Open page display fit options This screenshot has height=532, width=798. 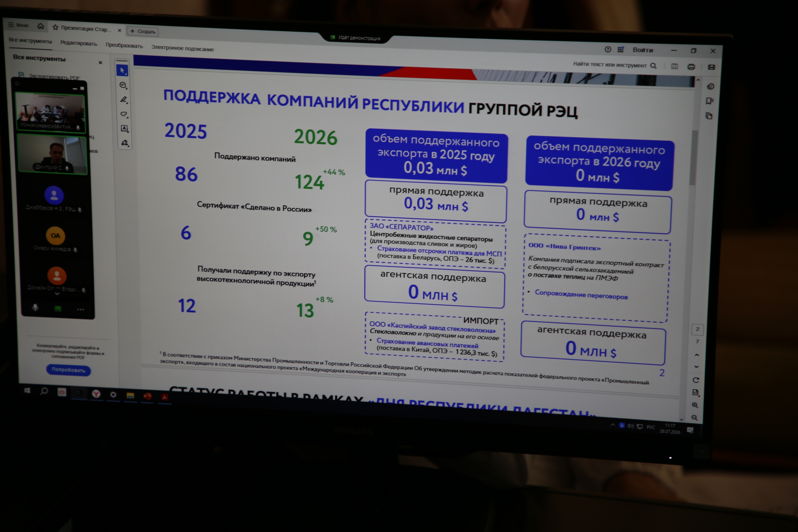pos(695,393)
